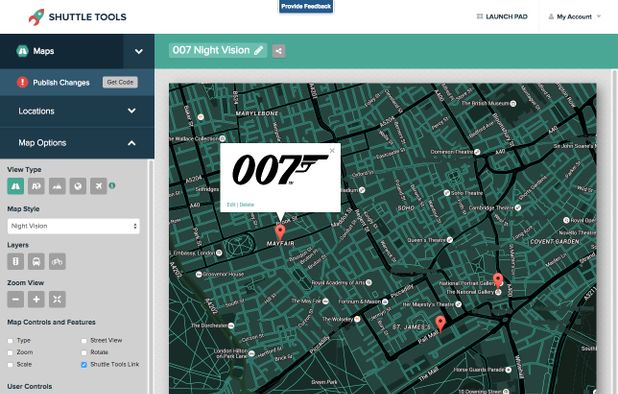Click the fit-to-markers zoom icon
The width and height of the screenshot is (618, 394).
coord(57,299)
